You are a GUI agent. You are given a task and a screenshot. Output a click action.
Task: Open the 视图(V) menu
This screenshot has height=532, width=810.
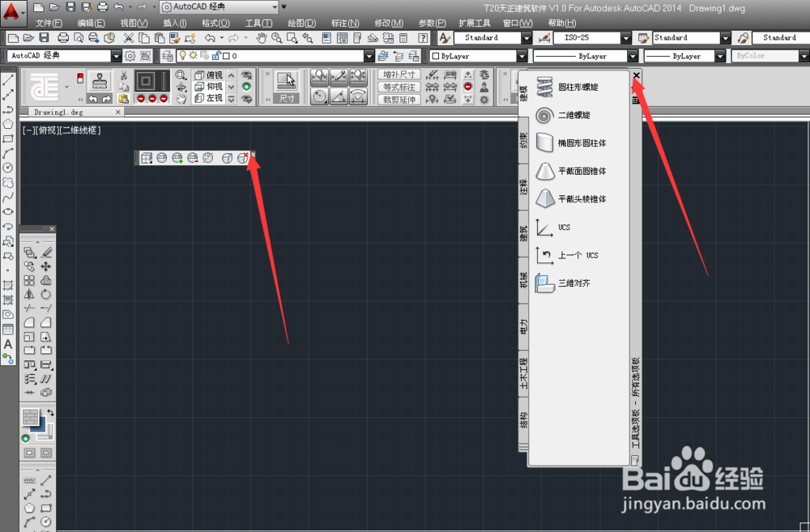[134, 23]
